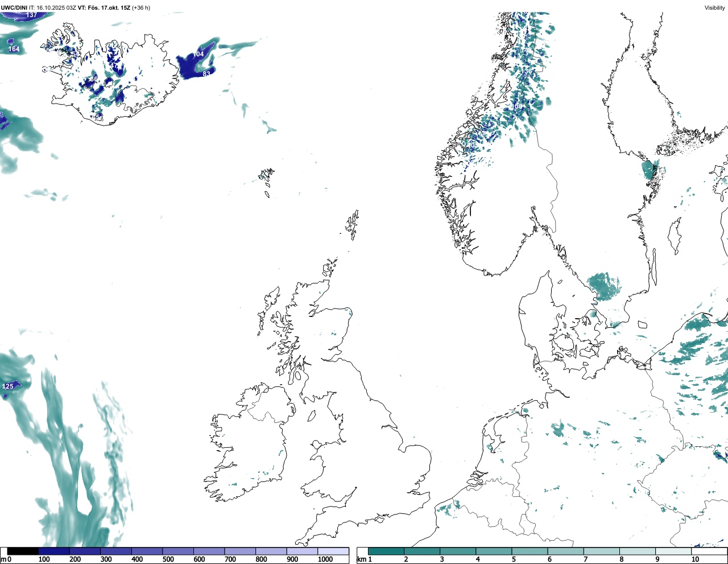Click the '5' tick on km legend
This screenshot has width=728, height=564.
513,559
